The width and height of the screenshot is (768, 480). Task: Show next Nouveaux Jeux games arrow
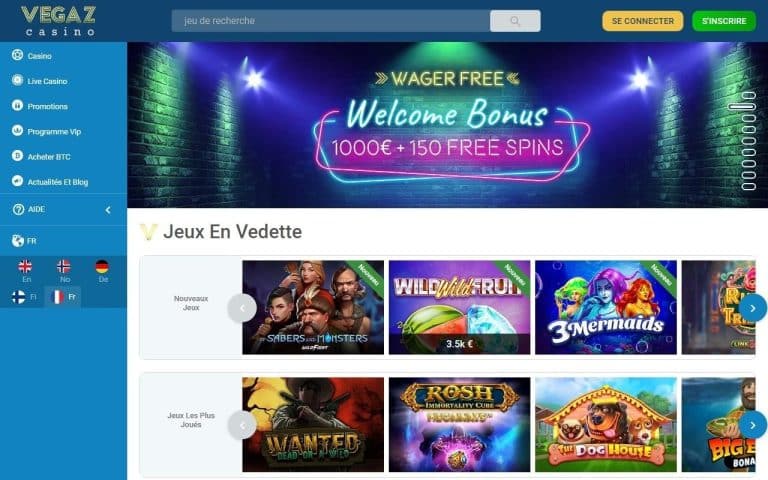coord(753,308)
